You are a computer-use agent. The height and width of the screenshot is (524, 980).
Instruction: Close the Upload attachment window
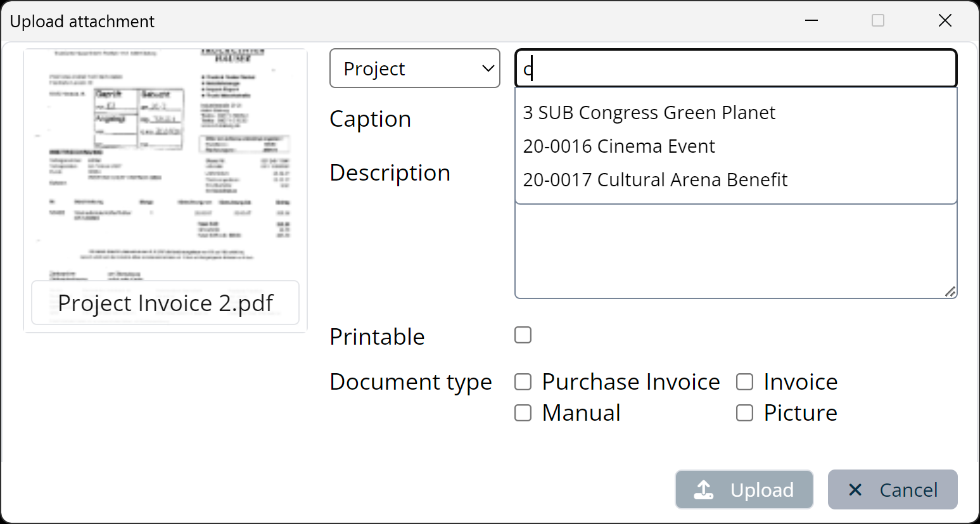click(x=945, y=21)
